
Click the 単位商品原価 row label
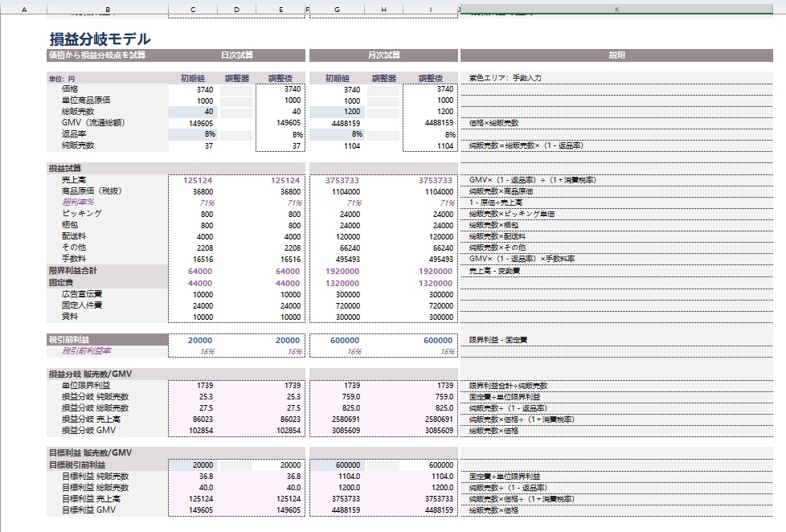tap(86, 100)
